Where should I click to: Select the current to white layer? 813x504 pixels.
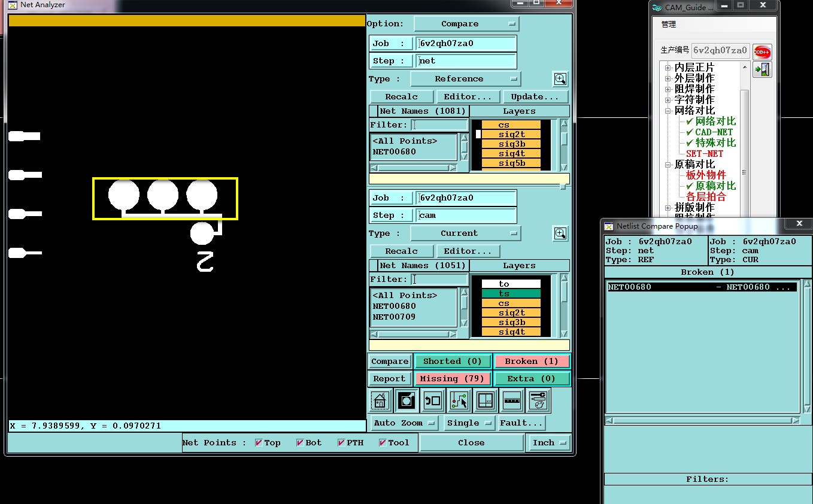coord(511,284)
